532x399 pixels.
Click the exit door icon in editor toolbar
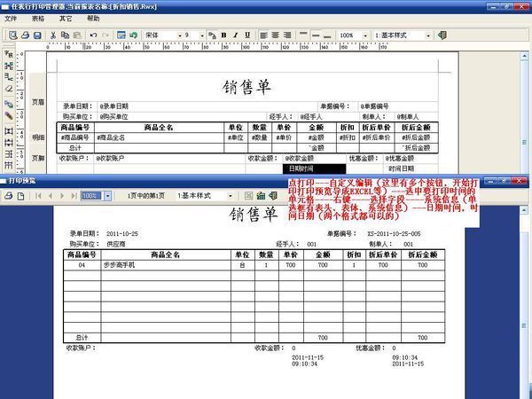pyautogui.click(x=442, y=35)
